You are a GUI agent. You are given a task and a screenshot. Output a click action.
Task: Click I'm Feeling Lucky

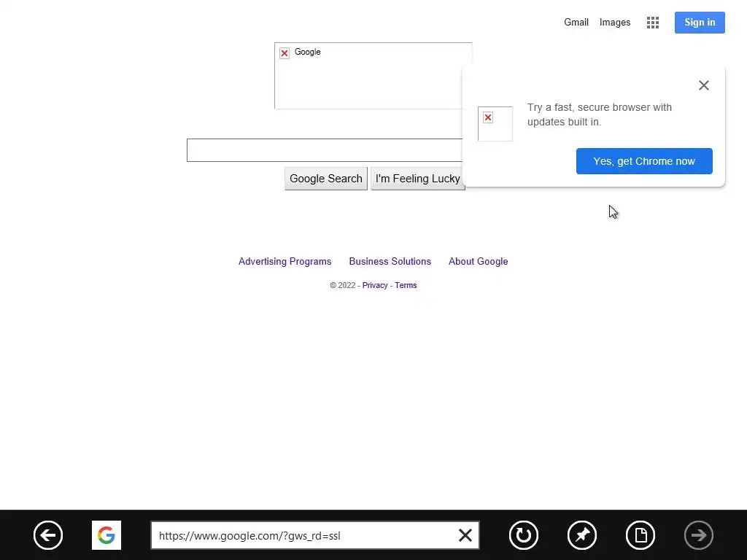tap(417, 179)
